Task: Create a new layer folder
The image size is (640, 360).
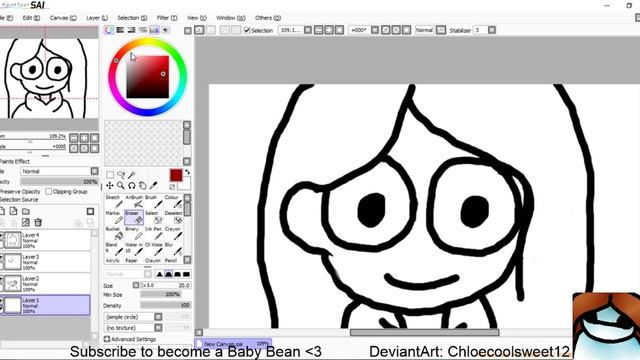Action: [x=26, y=211]
